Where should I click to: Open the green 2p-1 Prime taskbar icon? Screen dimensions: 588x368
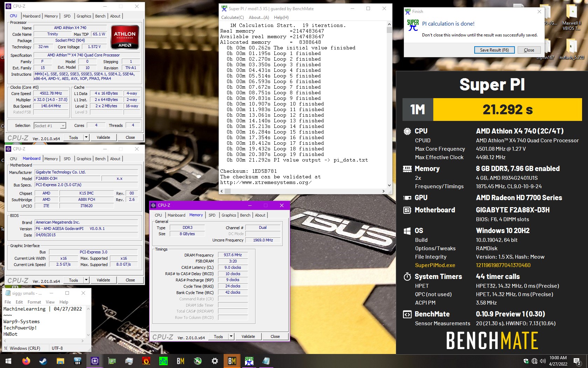163,361
